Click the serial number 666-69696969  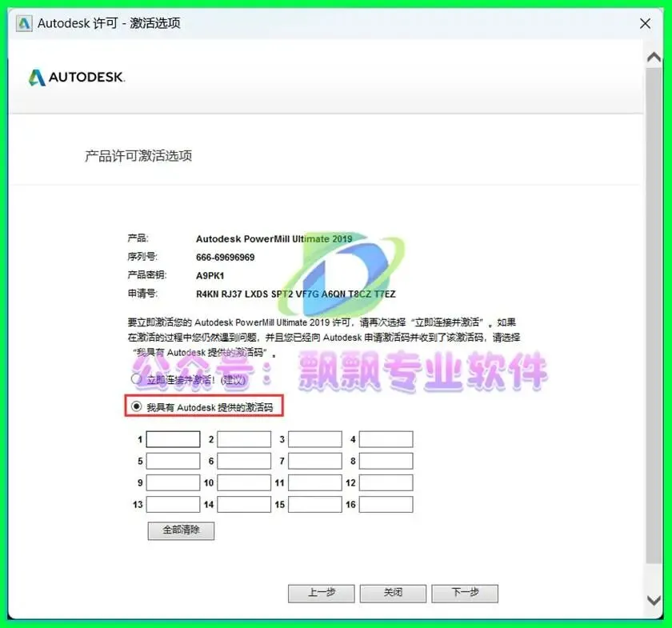pyautogui.click(x=226, y=258)
